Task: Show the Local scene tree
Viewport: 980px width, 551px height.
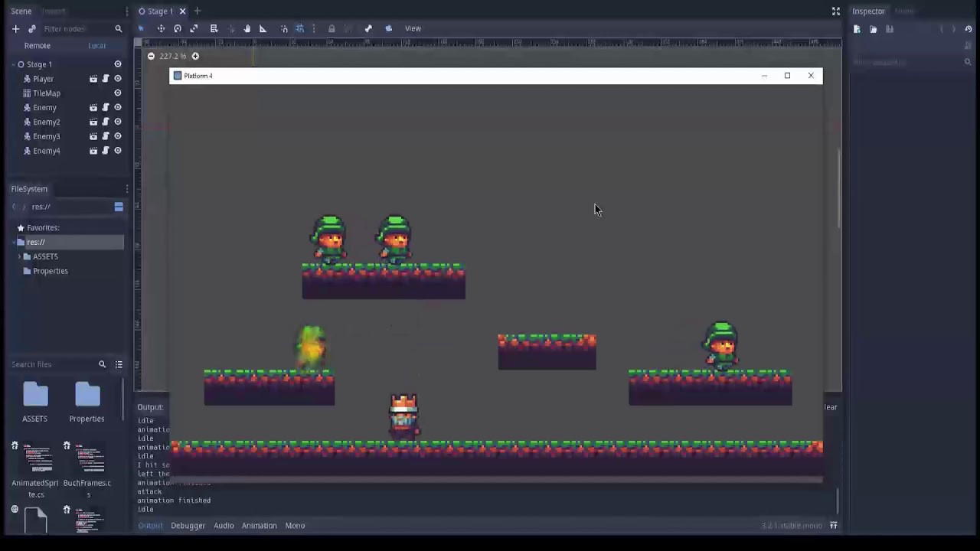Action: (96, 46)
